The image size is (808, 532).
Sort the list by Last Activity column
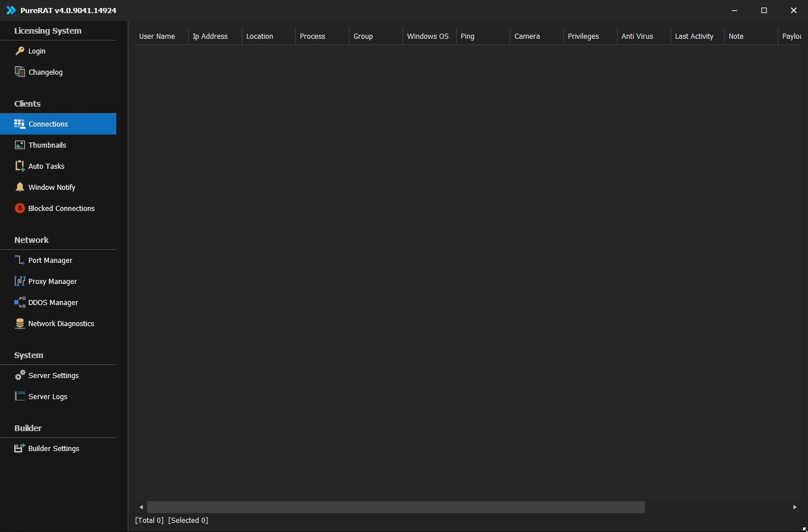click(x=697, y=36)
